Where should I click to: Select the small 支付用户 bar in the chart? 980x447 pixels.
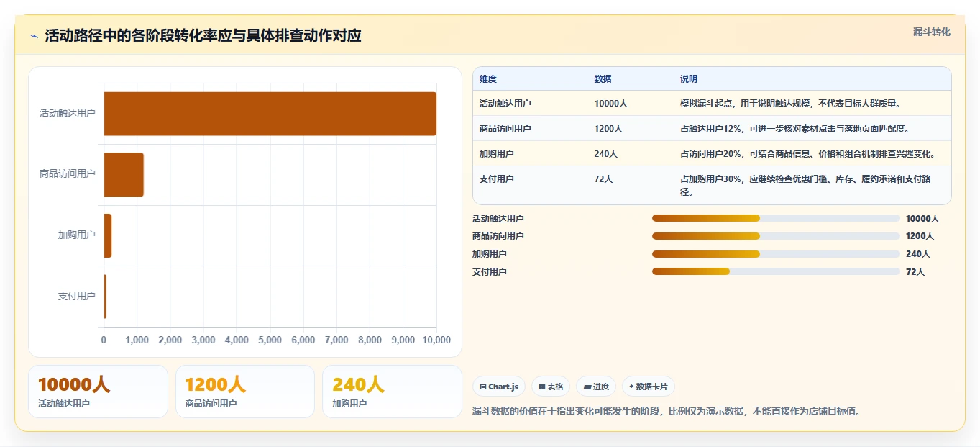point(105,296)
